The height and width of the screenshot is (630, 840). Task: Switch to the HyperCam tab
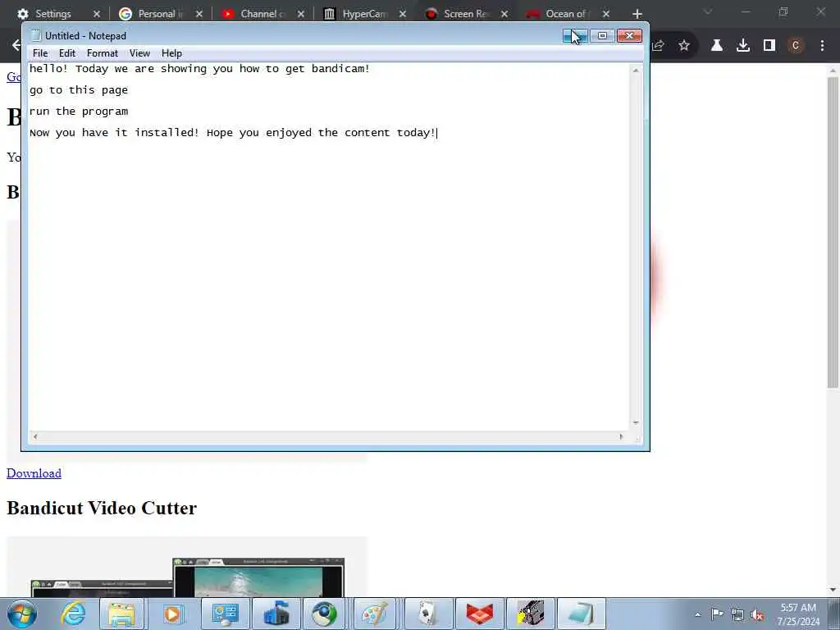click(359, 14)
